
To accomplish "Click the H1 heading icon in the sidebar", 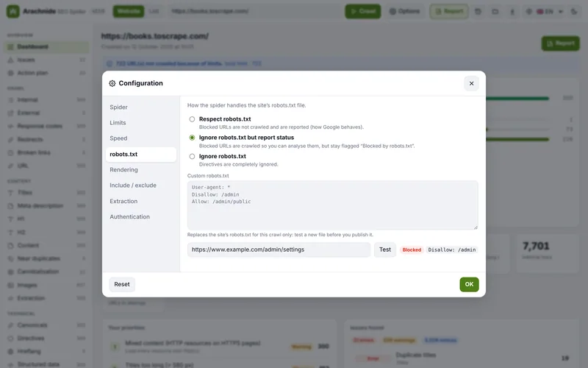I will click(x=10, y=219).
